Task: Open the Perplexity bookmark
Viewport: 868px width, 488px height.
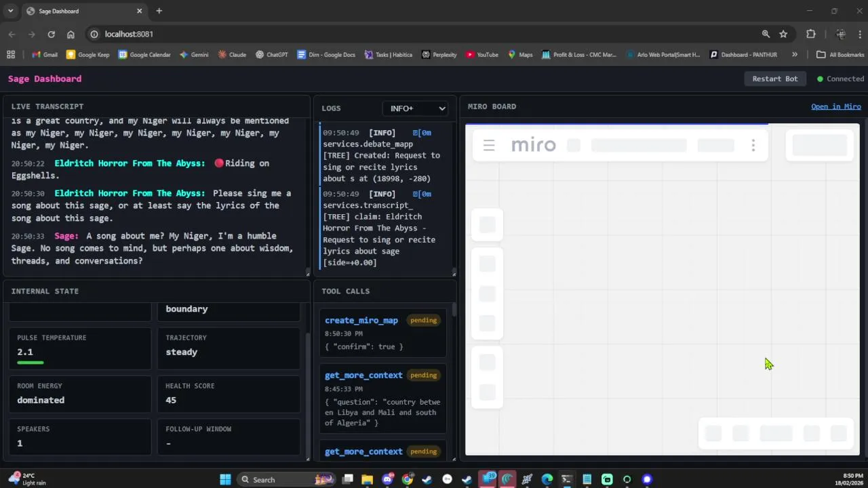Action: click(439, 55)
